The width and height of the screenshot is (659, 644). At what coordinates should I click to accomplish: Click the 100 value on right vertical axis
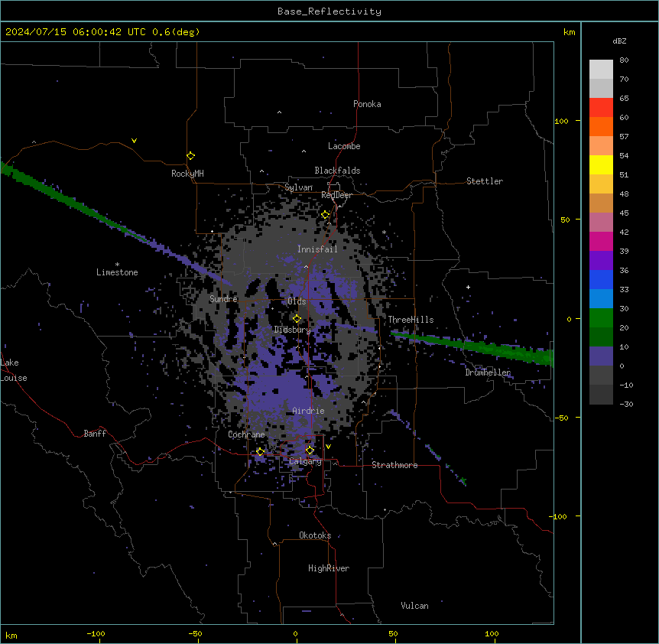561,121
